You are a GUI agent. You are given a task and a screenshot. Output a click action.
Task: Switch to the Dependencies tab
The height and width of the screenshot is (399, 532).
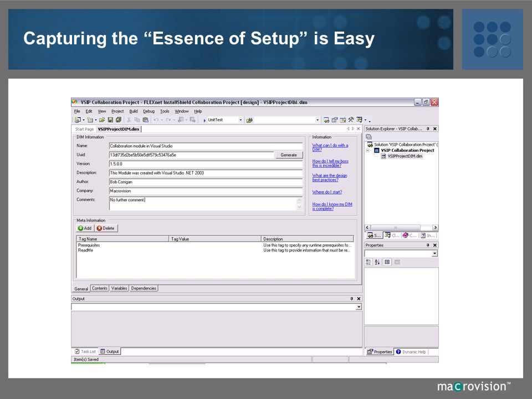point(144,288)
